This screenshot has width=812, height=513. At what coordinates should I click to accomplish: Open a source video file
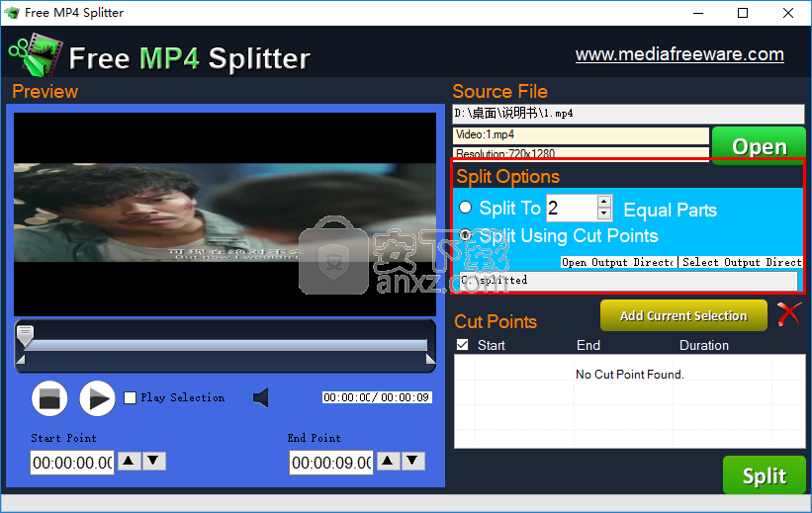[759, 146]
